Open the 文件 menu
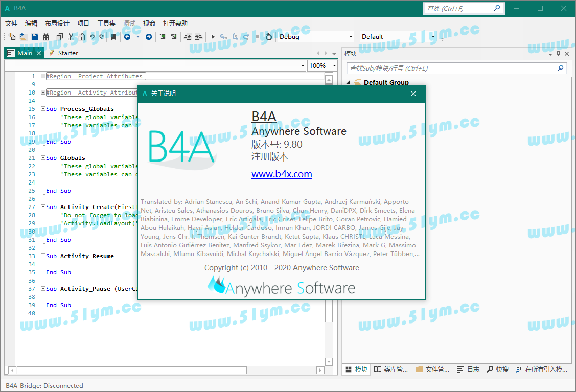This screenshot has width=576, height=392. (11, 23)
